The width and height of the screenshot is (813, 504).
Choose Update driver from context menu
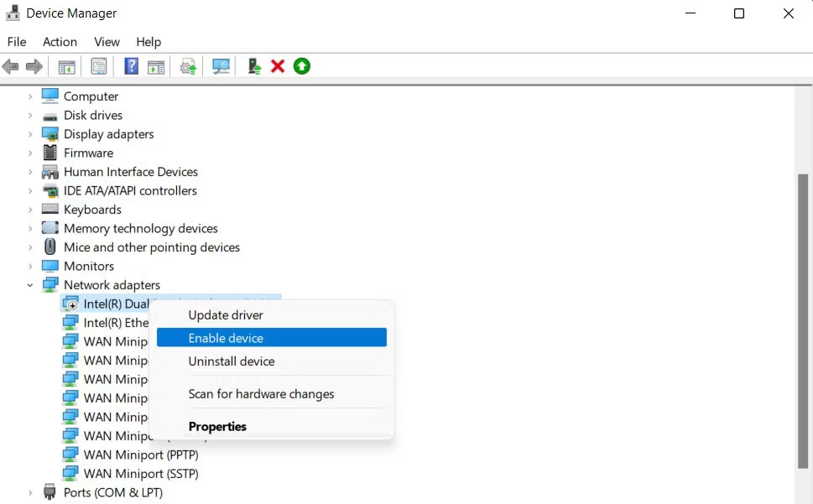click(x=272, y=315)
